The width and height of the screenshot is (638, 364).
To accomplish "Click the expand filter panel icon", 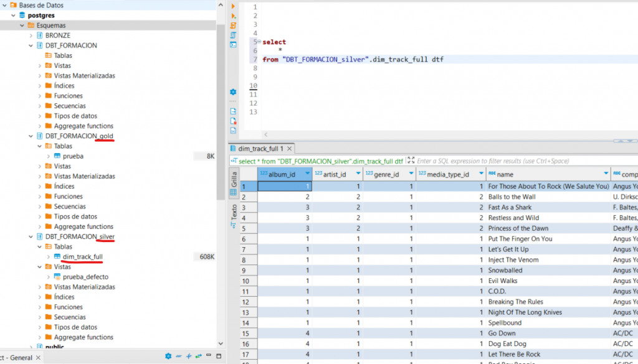I will pos(411,161).
